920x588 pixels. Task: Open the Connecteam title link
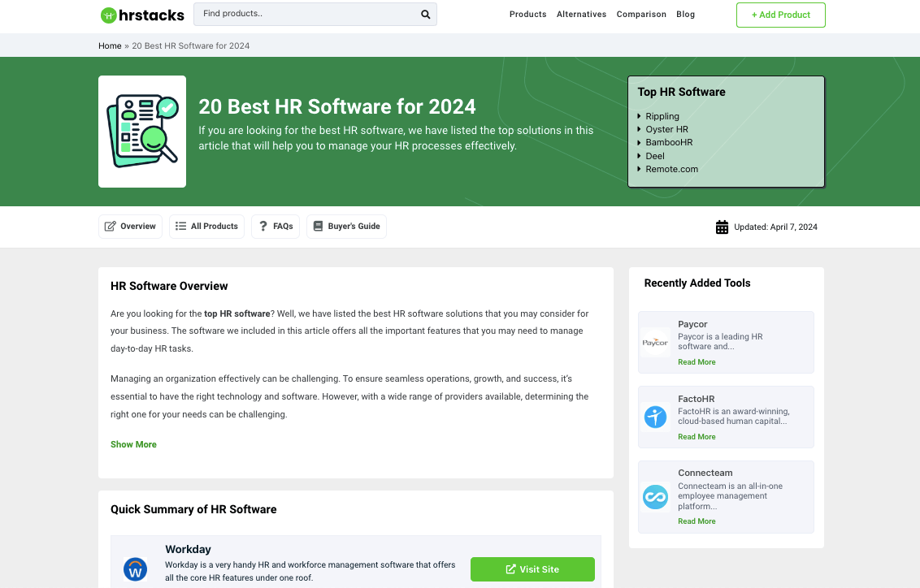coord(705,473)
